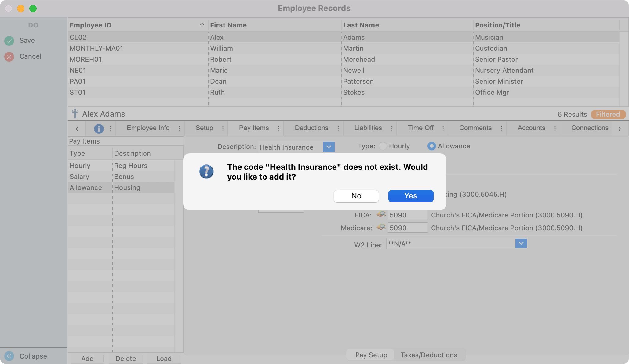The image size is (629, 364).
Task: Toggle the Filtered results badge
Action: pyautogui.click(x=608, y=114)
